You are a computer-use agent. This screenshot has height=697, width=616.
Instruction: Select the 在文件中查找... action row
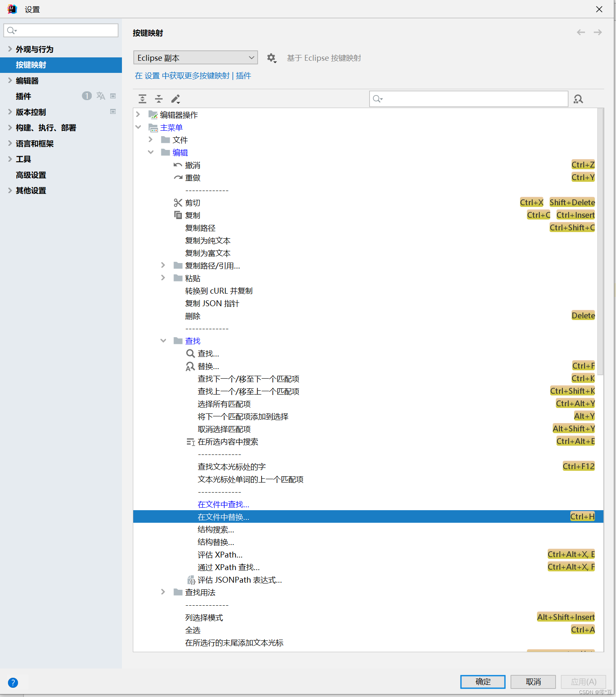click(223, 504)
